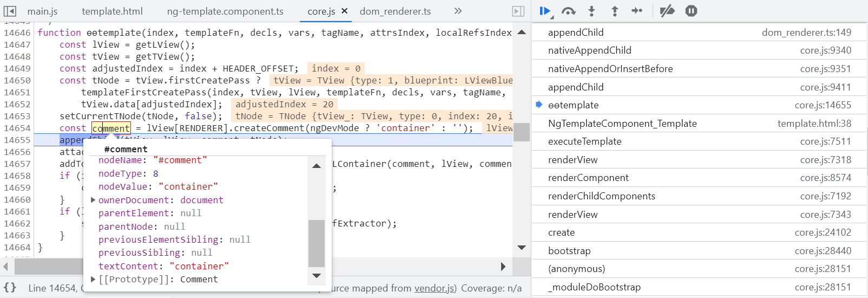Select the _moduleDoBootstrap stack frame
Screen dimensions: 868x298
(x=699, y=287)
